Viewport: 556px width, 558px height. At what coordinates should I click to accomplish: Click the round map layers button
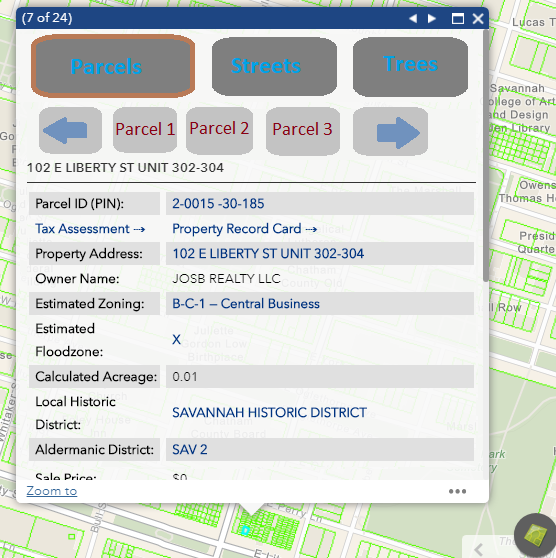click(x=535, y=535)
